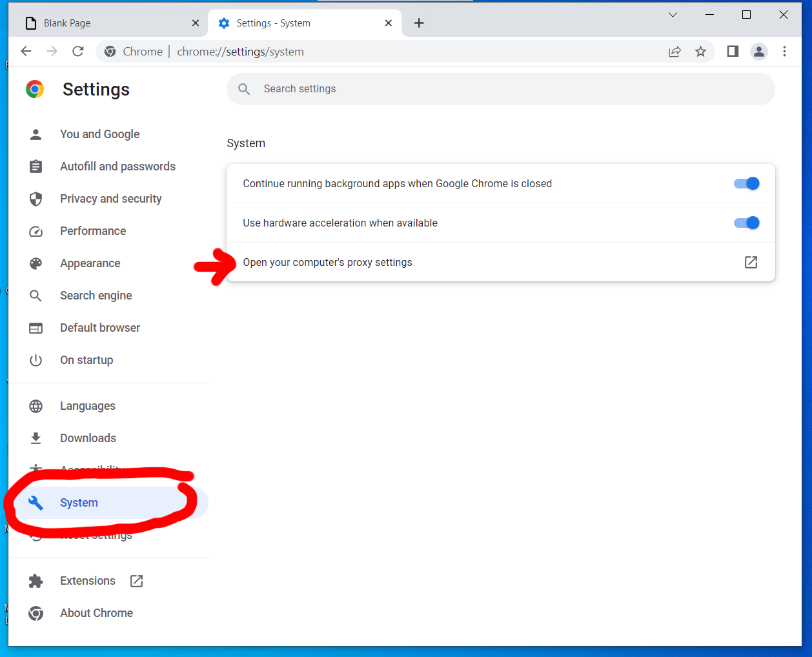
Task: Bookmark this tab with the star icon
Action: [x=700, y=52]
